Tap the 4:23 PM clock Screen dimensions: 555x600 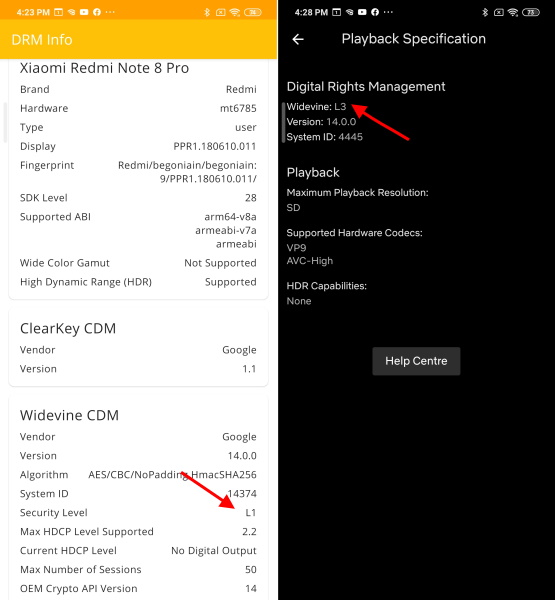point(33,12)
